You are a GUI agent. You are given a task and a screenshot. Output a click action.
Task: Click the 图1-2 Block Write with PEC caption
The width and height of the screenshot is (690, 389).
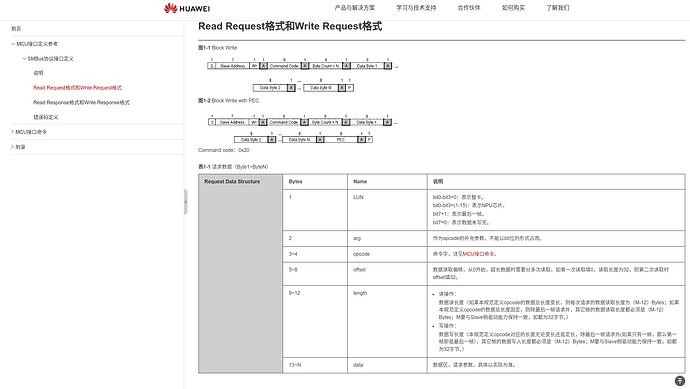tap(228, 101)
